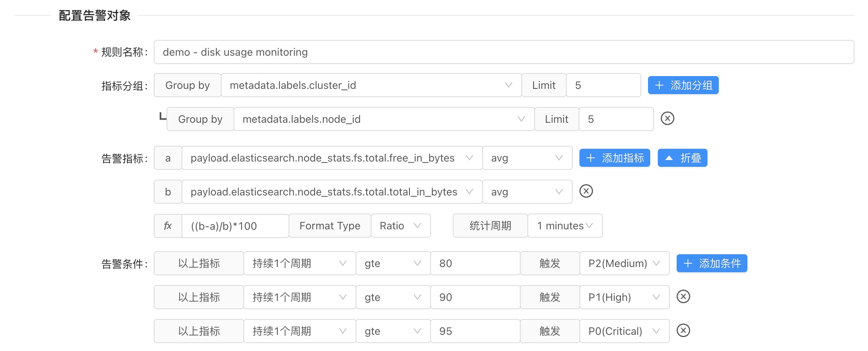868x351 pixels.
Task: Open the 1 minutes statistics period dropdown
Action: pyautogui.click(x=564, y=226)
